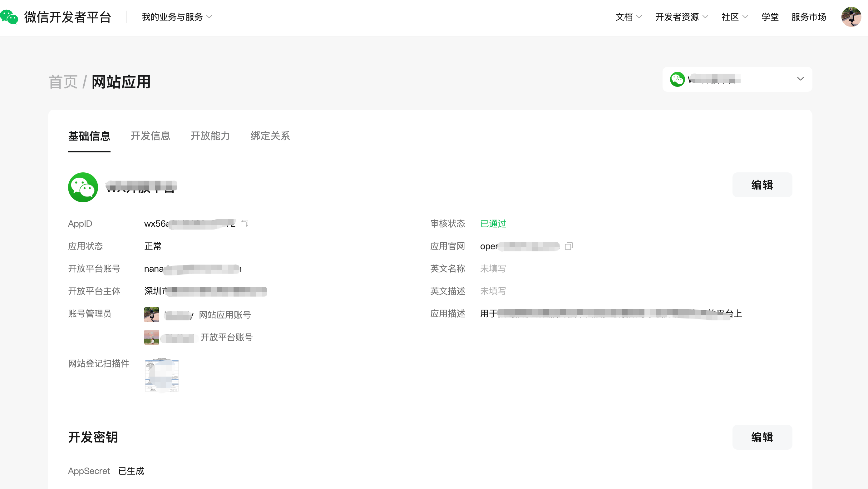
Task: Click the 未填写 value next to 英文描述
Action: [493, 291]
